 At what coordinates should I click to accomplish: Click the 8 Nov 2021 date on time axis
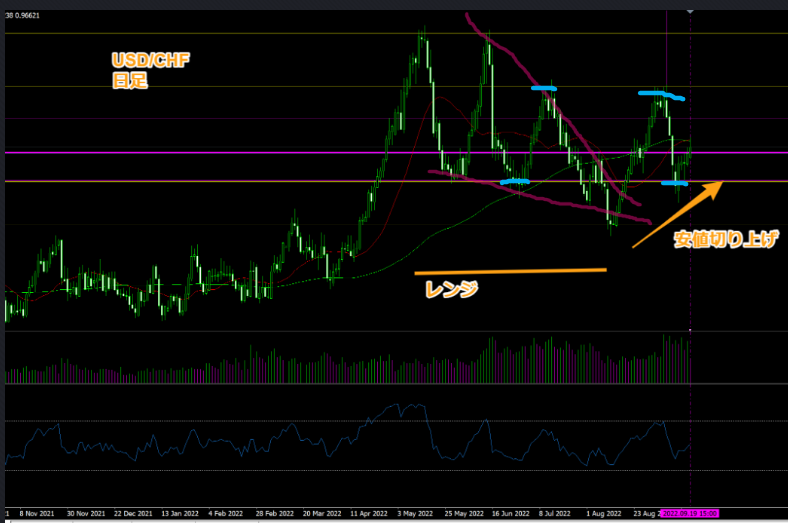click(x=39, y=516)
